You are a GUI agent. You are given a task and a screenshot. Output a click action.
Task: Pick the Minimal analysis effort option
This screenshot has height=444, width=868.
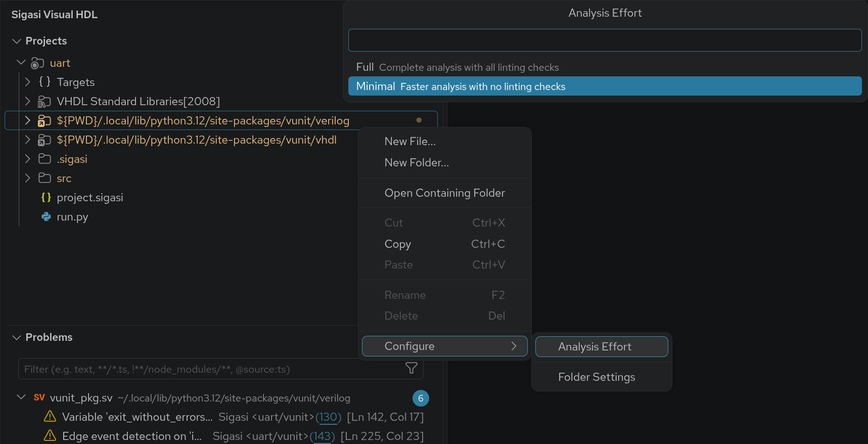coord(605,86)
